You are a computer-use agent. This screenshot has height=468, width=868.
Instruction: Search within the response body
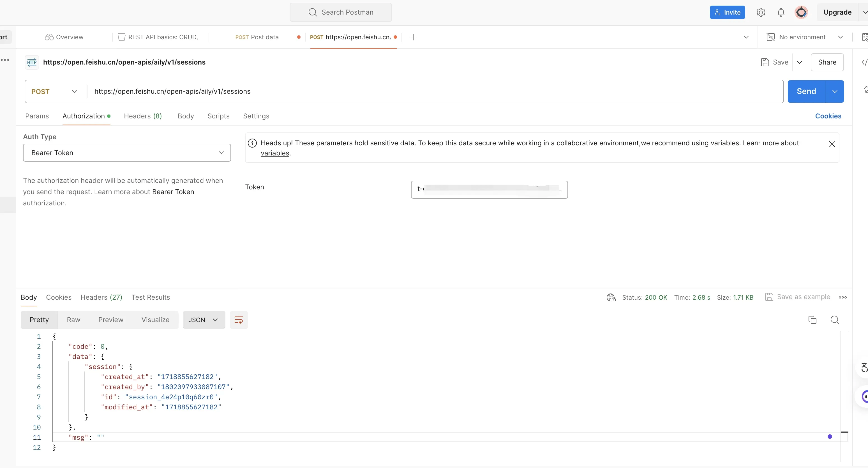click(835, 320)
